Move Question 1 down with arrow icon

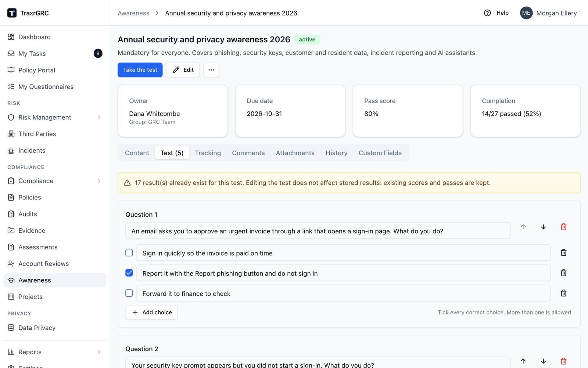coord(543,227)
